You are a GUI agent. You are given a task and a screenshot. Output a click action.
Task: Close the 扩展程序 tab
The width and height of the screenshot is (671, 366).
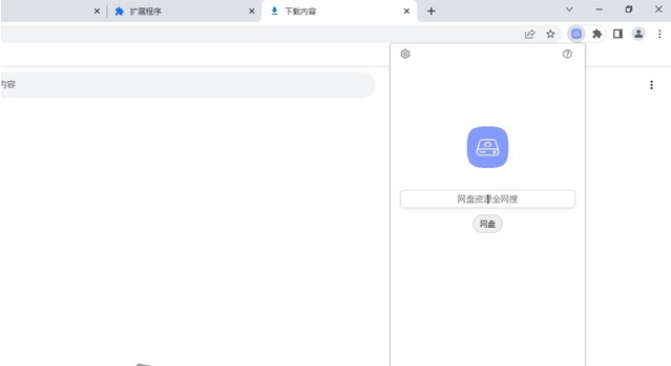pos(252,11)
